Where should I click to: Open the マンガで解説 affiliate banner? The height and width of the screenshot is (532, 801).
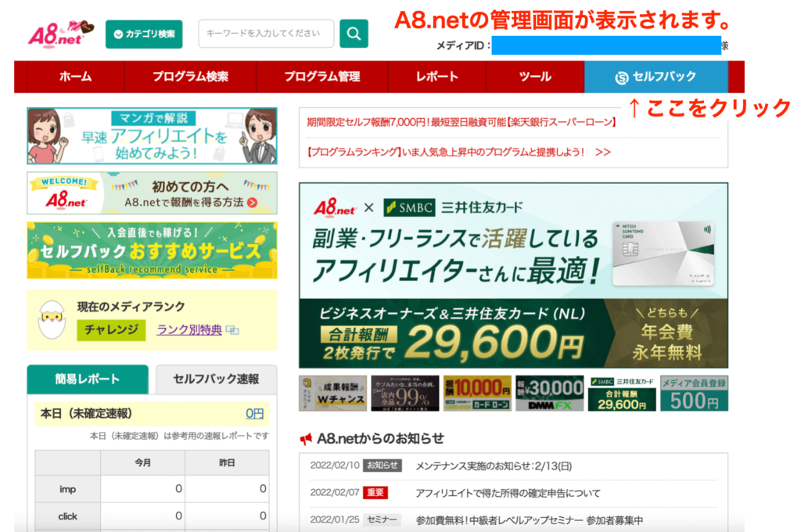pyautogui.click(x=153, y=136)
